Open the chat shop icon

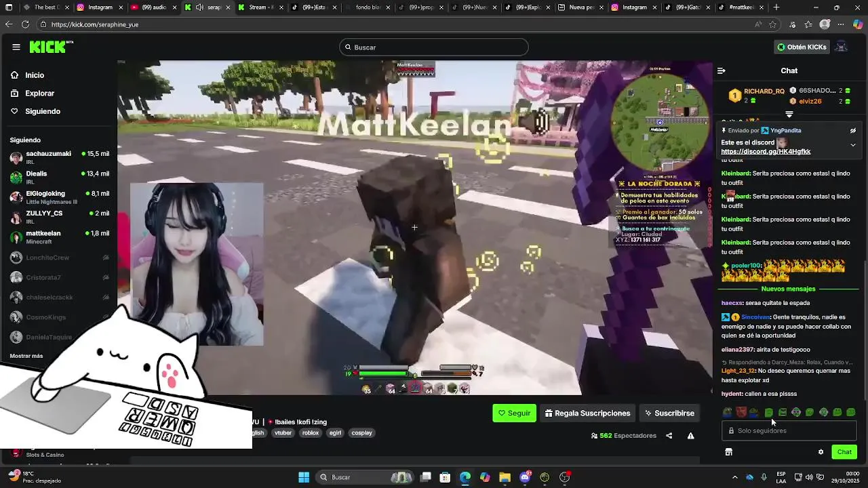click(x=728, y=452)
